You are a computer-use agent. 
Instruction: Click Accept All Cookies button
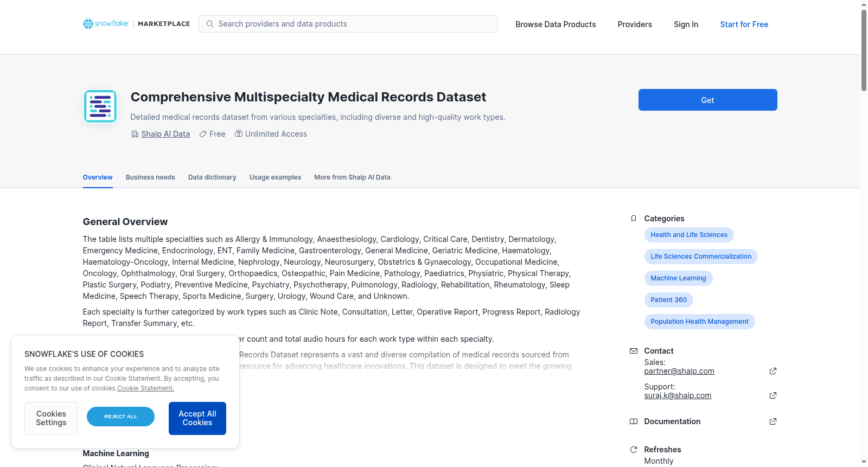197,418
